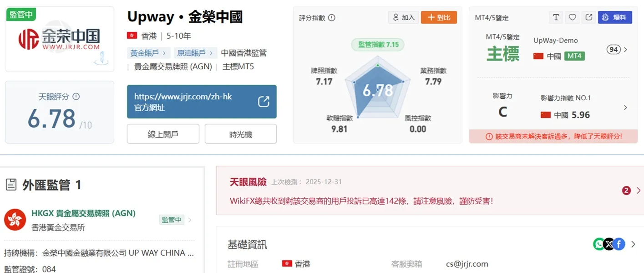Image resolution: width=644 pixels, height=273 pixels.
Task: Click the 94 server count badge
Action: (x=614, y=49)
